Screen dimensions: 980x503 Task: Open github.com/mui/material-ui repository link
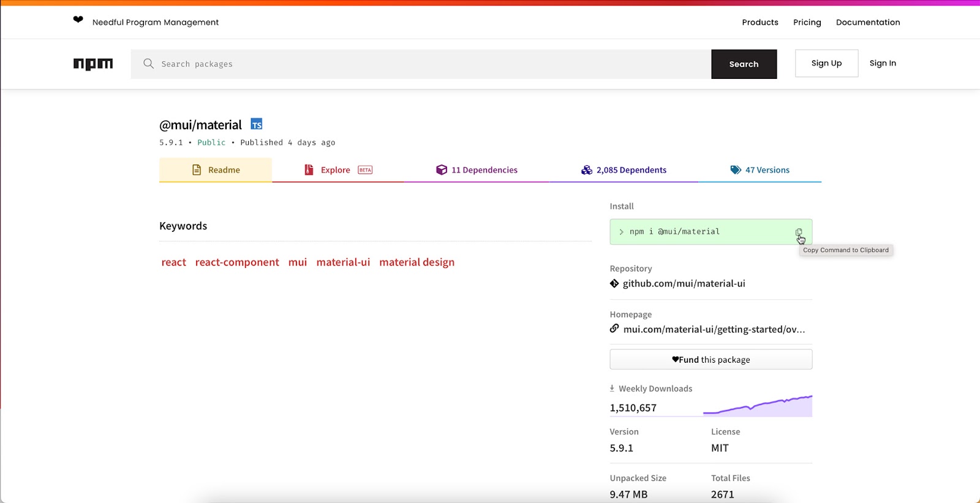click(684, 283)
